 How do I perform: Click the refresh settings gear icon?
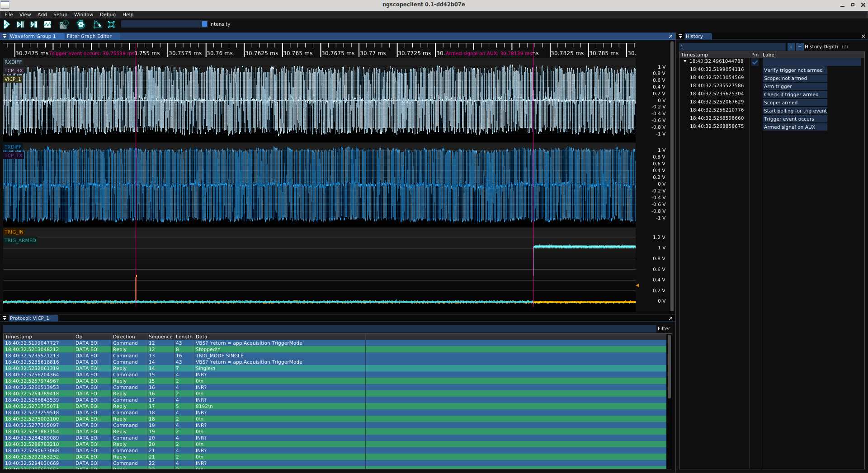click(81, 24)
